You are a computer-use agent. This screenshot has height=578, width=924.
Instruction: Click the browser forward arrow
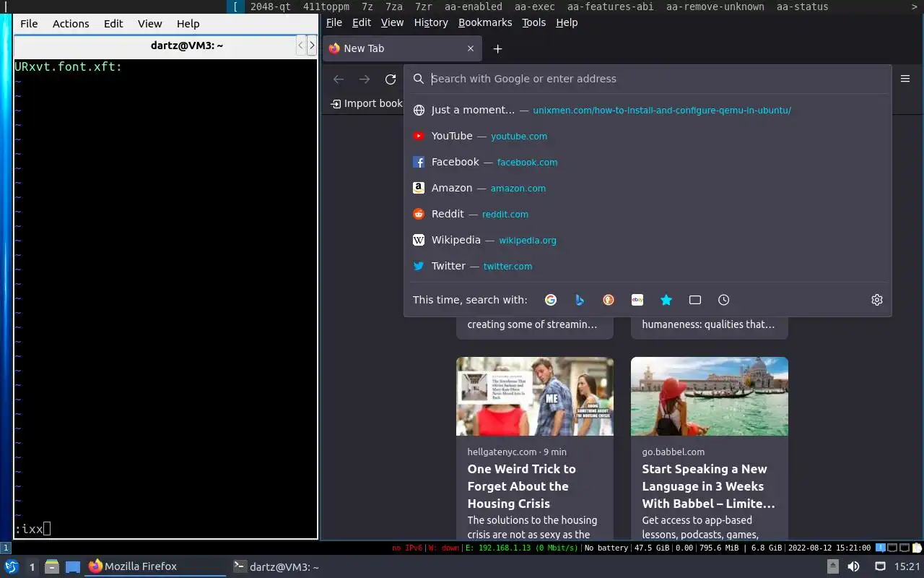point(365,79)
